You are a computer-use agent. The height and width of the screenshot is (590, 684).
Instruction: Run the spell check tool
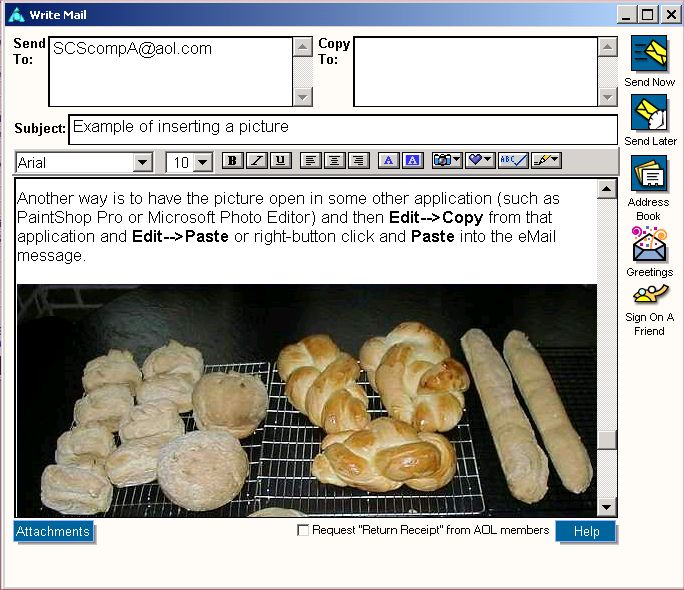(x=513, y=161)
